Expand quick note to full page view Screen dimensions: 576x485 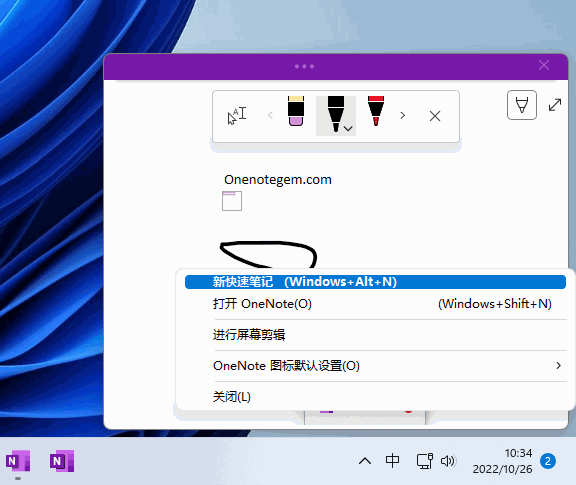(x=555, y=105)
